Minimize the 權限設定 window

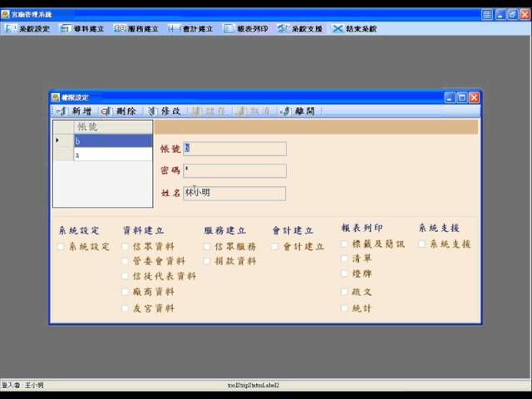(x=450, y=98)
